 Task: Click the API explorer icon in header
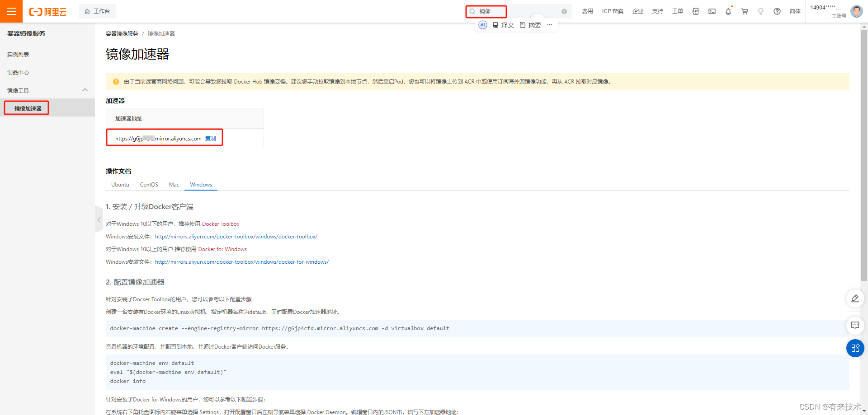(696, 11)
